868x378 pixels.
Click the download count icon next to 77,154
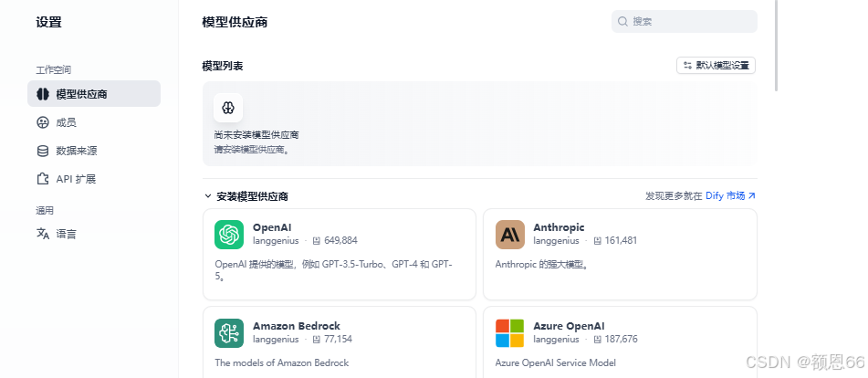[x=317, y=340]
